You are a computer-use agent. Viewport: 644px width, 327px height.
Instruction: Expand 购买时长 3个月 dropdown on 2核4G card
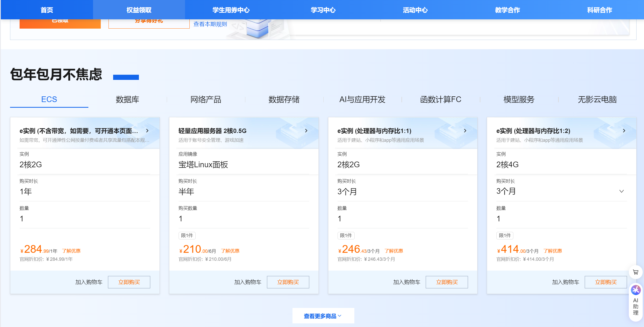pos(621,191)
